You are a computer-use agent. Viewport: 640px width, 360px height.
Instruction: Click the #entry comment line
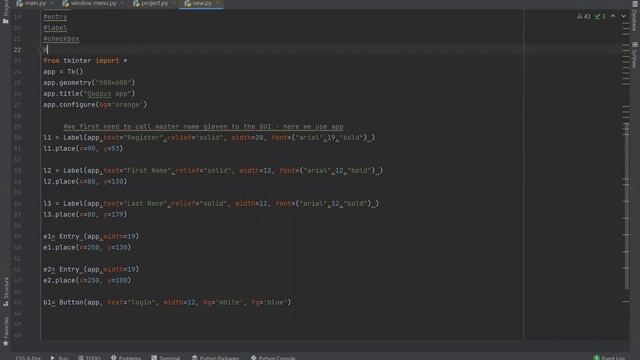pyautogui.click(x=55, y=17)
